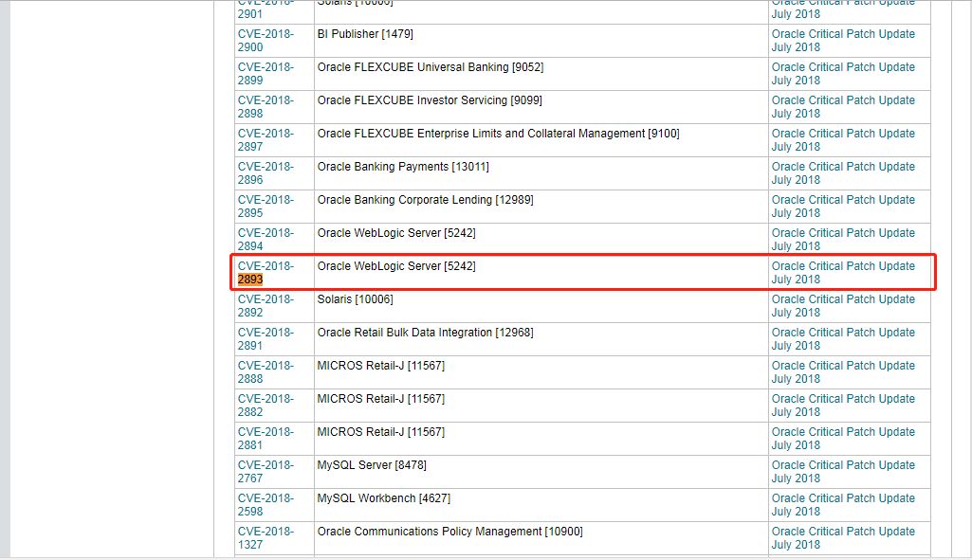Follow Patch Update link for Retail Bulk Data Integration
This screenshot has height=560, width=972.
pos(843,339)
